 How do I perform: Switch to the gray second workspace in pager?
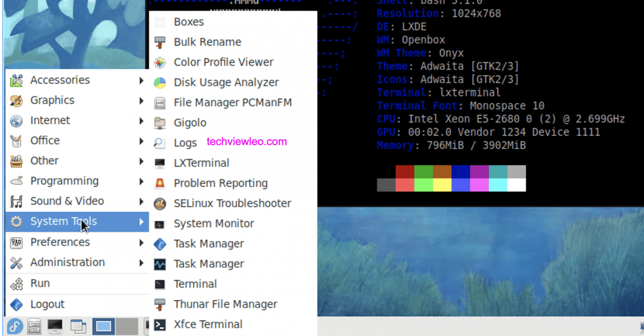(127, 326)
